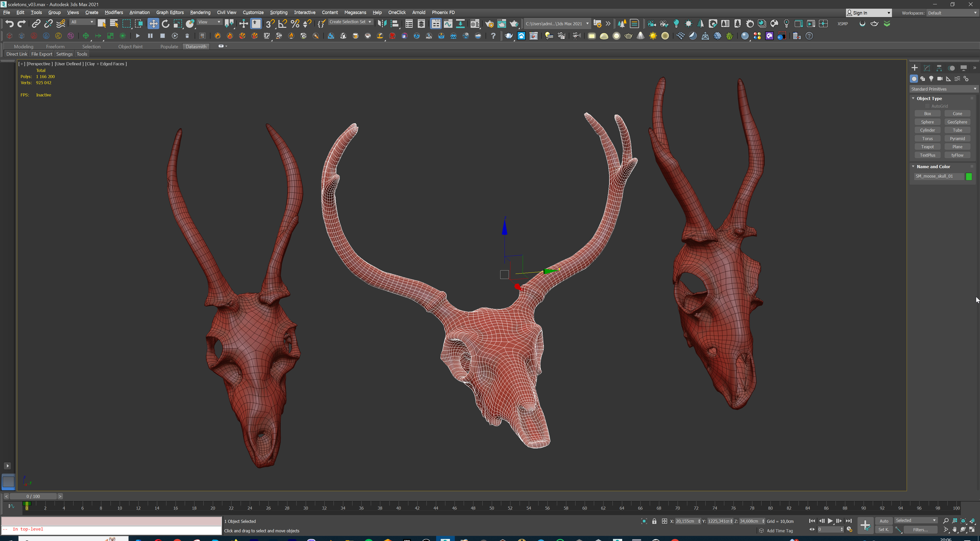The width and height of the screenshot is (980, 541).
Task: Open the Graph Editors menu
Action: [x=170, y=12]
